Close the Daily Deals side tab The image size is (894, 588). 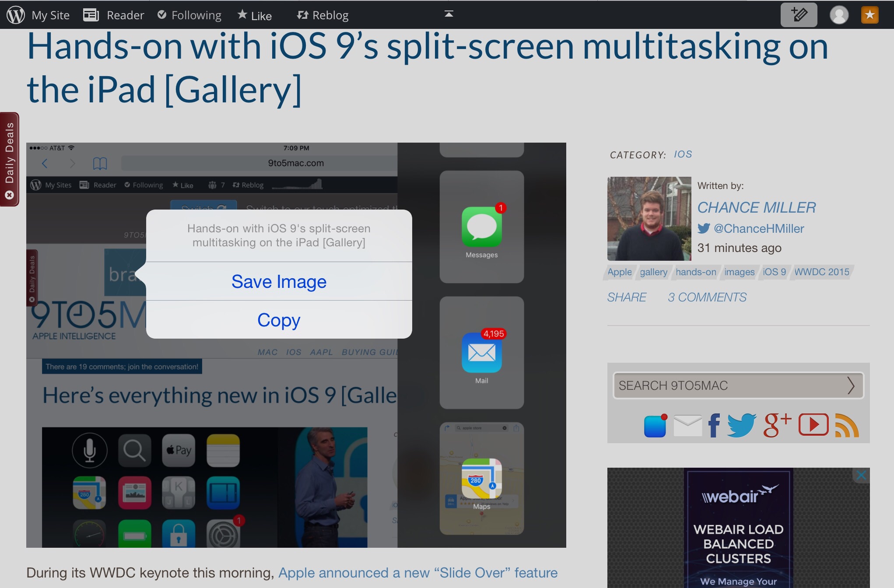9,195
